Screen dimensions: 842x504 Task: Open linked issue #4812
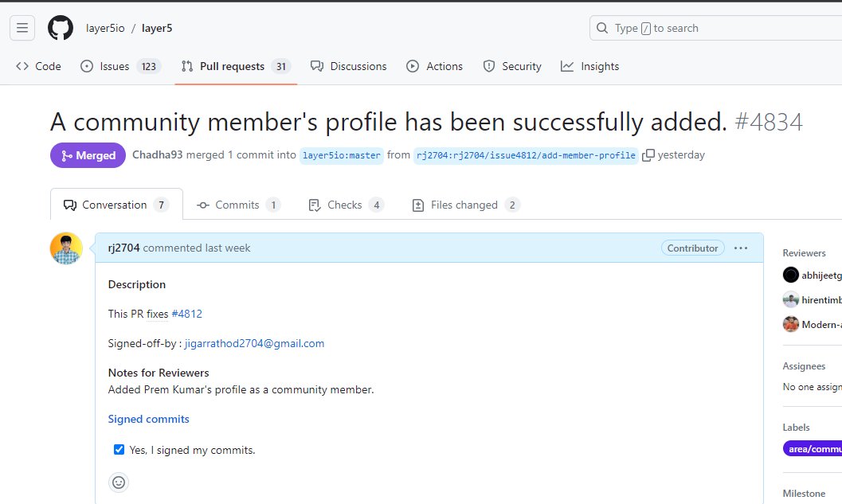coord(187,314)
